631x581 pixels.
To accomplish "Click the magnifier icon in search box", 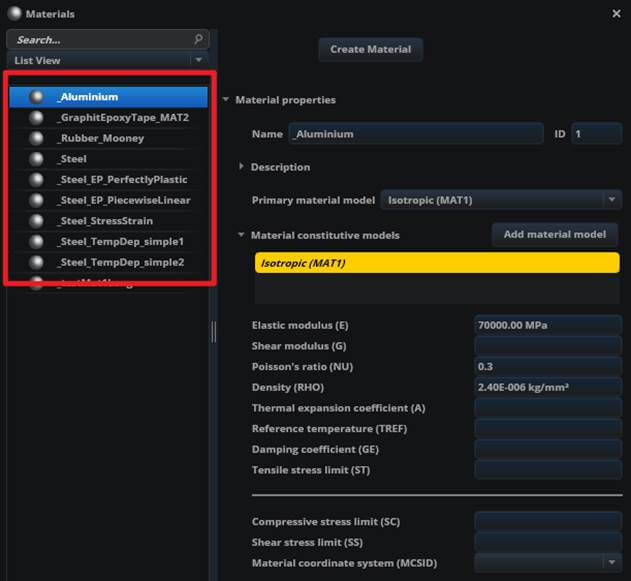I will click(x=198, y=40).
